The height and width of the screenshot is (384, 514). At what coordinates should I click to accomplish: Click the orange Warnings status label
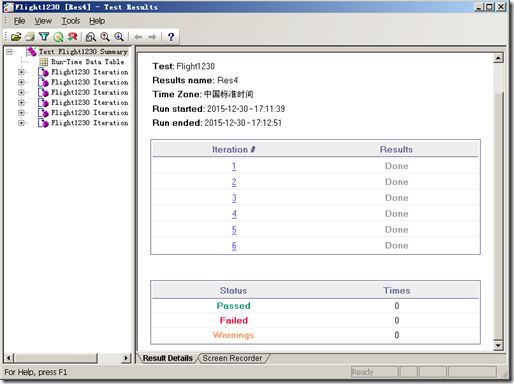233,335
